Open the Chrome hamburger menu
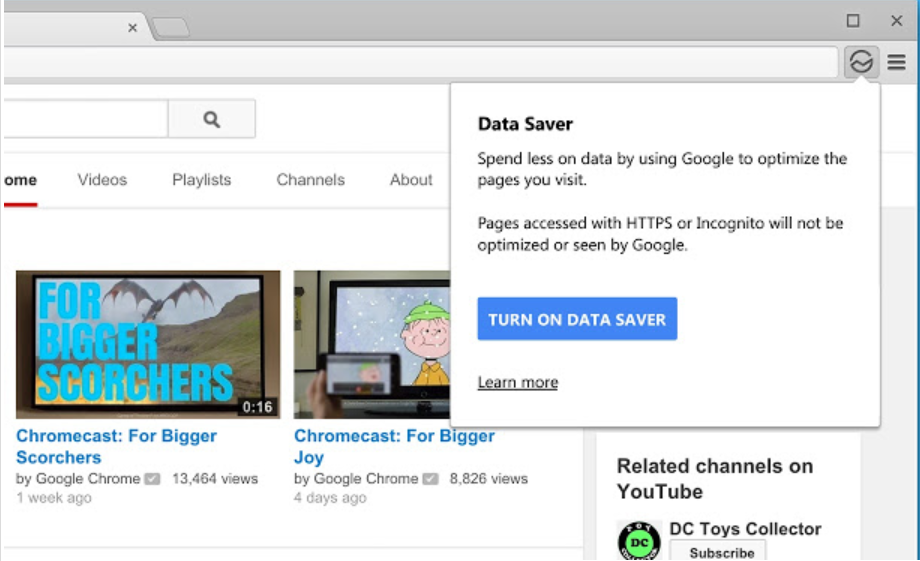Viewport: 920px width, 561px height. [897, 62]
